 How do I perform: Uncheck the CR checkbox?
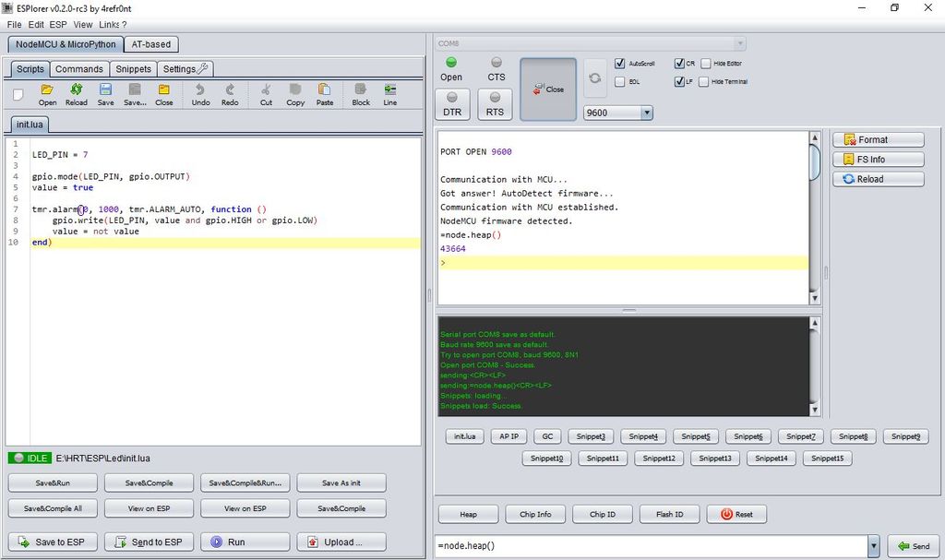click(x=679, y=64)
